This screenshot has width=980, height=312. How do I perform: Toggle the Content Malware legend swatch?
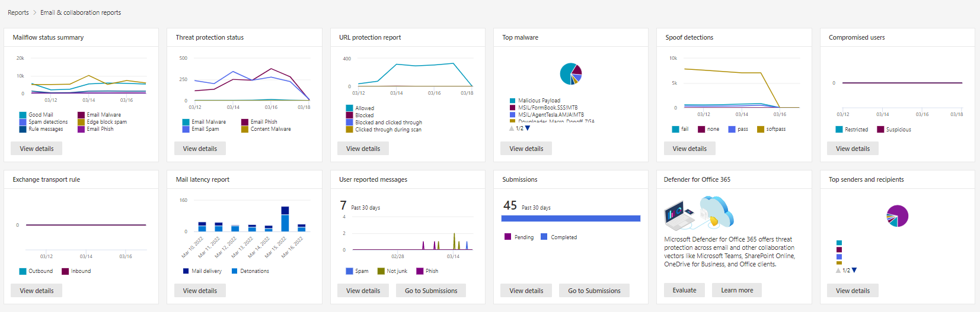[x=245, y=129]
